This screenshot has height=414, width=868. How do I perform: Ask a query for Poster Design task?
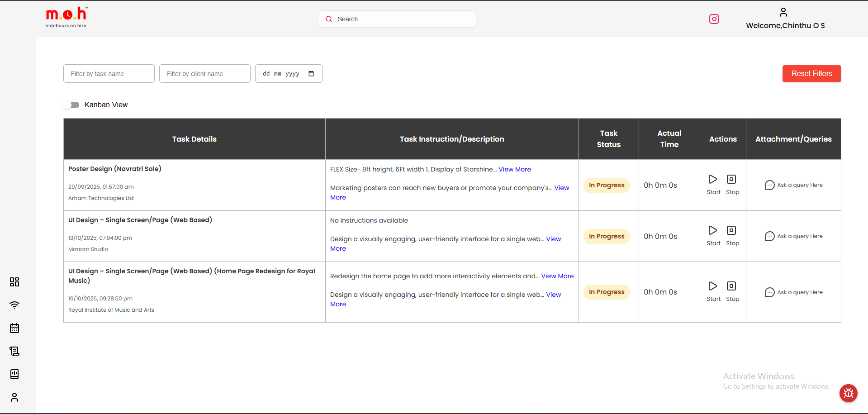(793, 185)
